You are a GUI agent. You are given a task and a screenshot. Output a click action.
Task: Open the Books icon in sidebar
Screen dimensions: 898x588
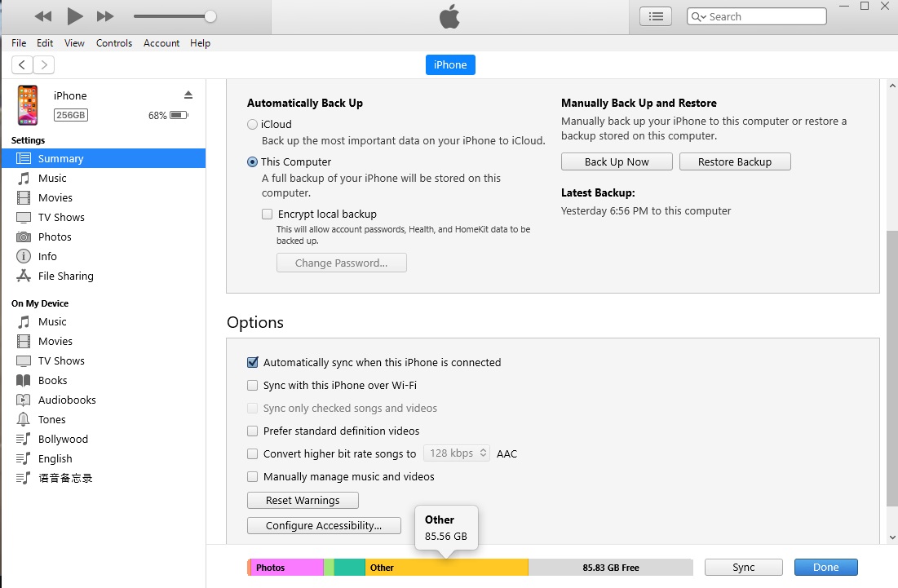(x=24, y=380)
